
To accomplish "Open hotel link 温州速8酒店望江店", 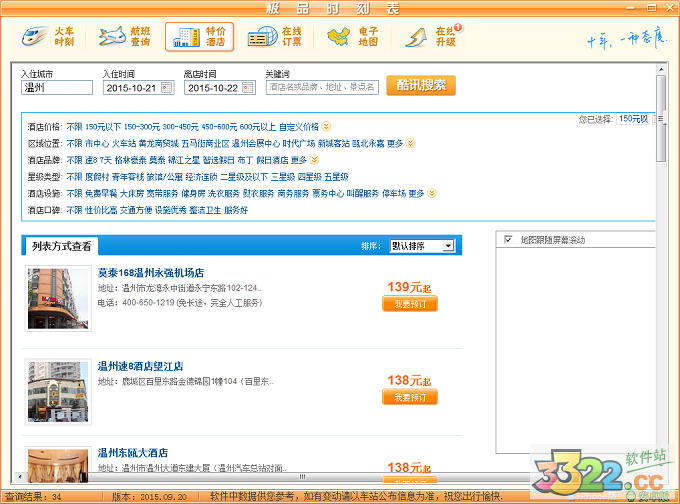I will point(141,366).
